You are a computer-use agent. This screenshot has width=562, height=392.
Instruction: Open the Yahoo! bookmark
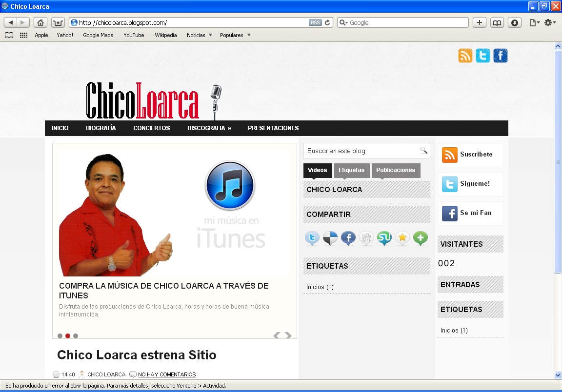tap(65, 35)
